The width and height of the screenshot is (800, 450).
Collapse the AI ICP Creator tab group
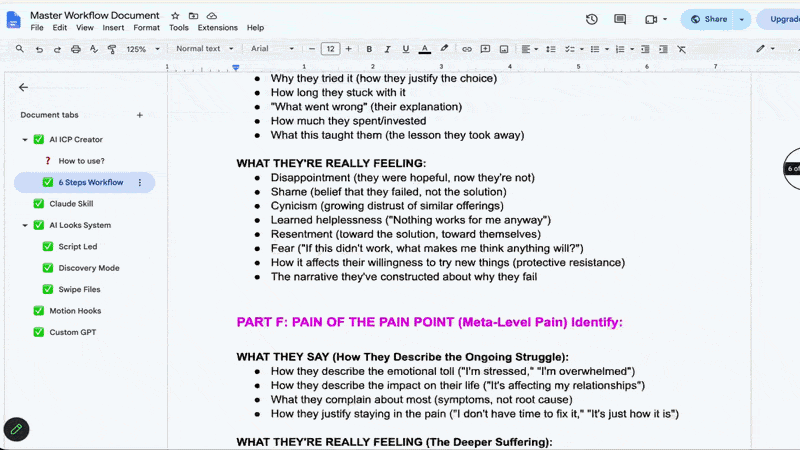(24, 139)
